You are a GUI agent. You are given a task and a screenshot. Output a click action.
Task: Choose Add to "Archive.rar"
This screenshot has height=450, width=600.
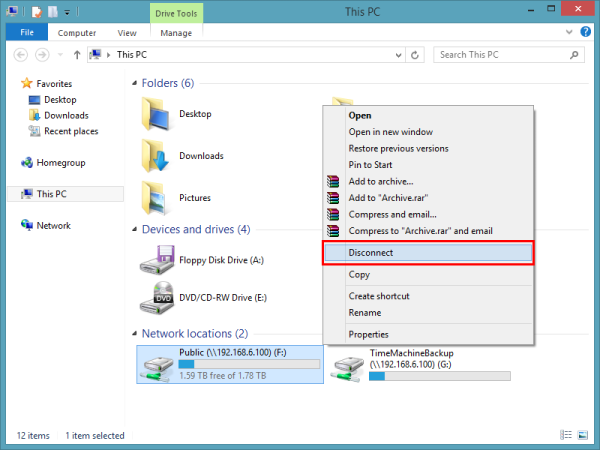[x=428, y=198]
